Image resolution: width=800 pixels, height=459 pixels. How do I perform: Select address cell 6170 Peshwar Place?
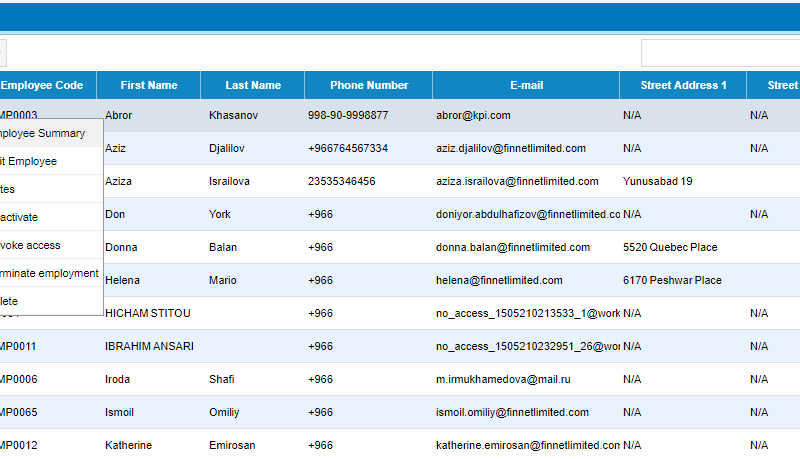(672, 280)
